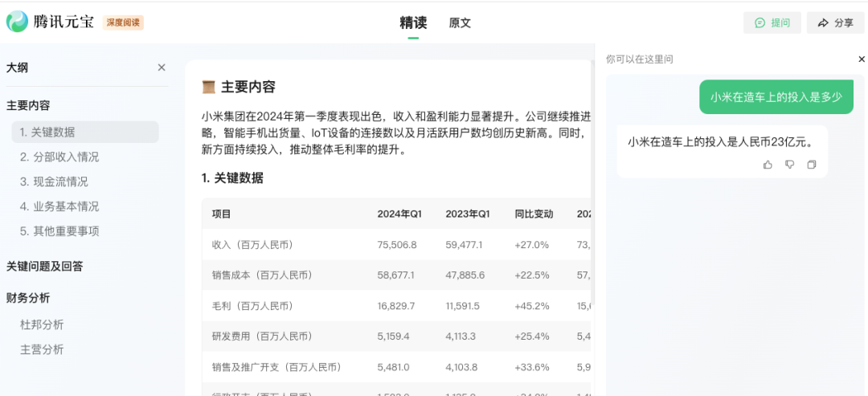This screenshot has height=396, width=868.
Task: Click the 项目 column header
Action: pos(222,214)
